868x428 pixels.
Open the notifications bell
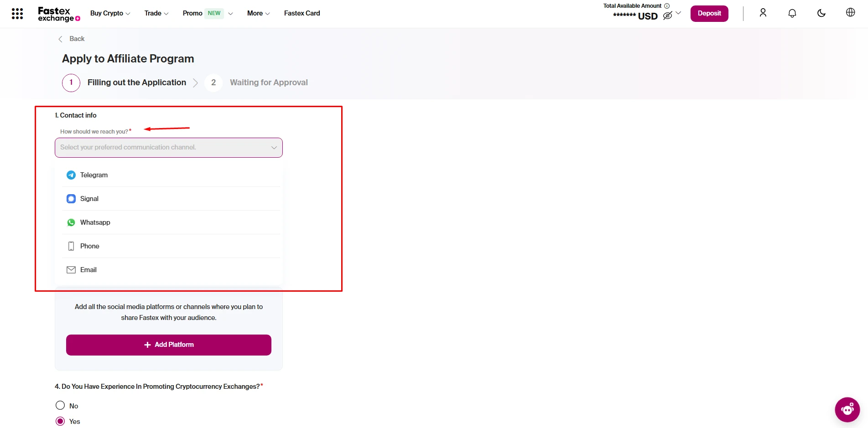pyautogui.click(x=792, y=13)
